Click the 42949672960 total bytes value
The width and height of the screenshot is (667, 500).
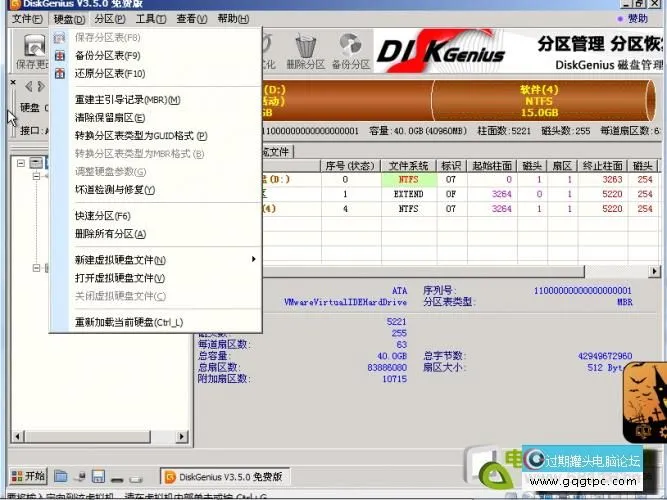pos(604,356)
